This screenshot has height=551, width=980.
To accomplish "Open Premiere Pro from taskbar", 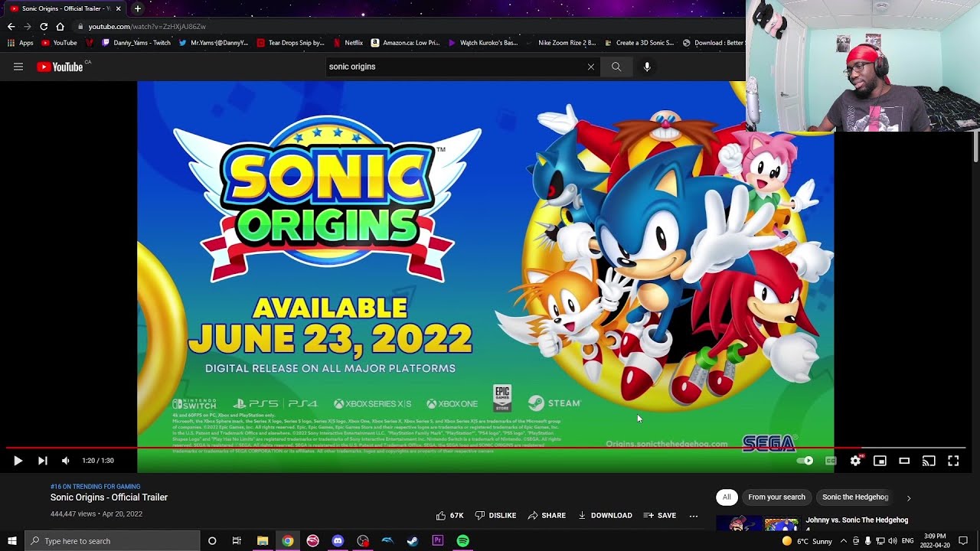I will pyautogui.click(x=438, y=541).
